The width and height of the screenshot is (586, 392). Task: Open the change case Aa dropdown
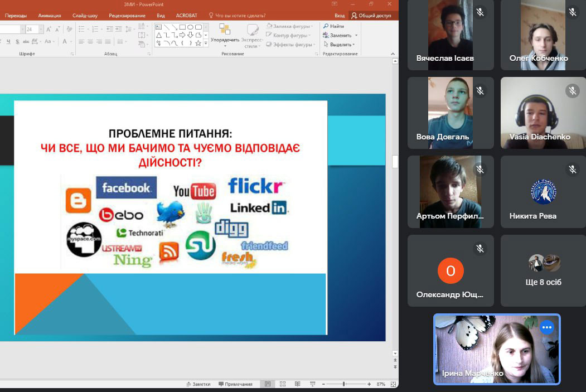click(49, 41)
